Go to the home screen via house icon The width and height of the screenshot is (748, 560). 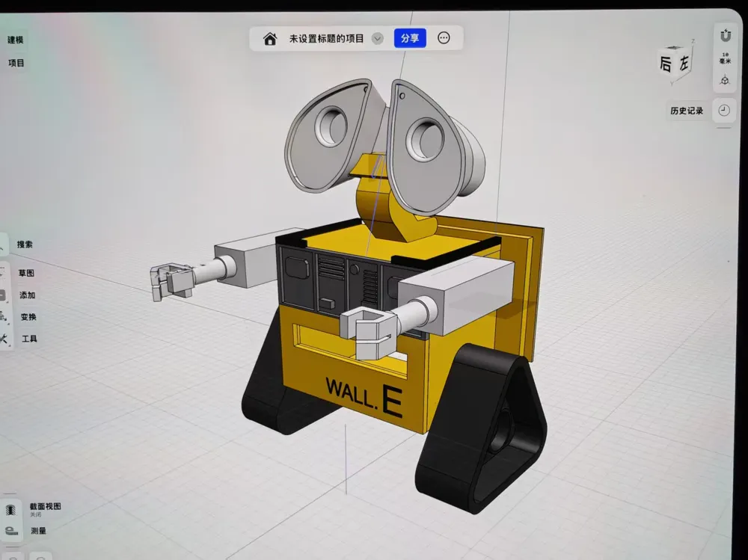(270, 39)
